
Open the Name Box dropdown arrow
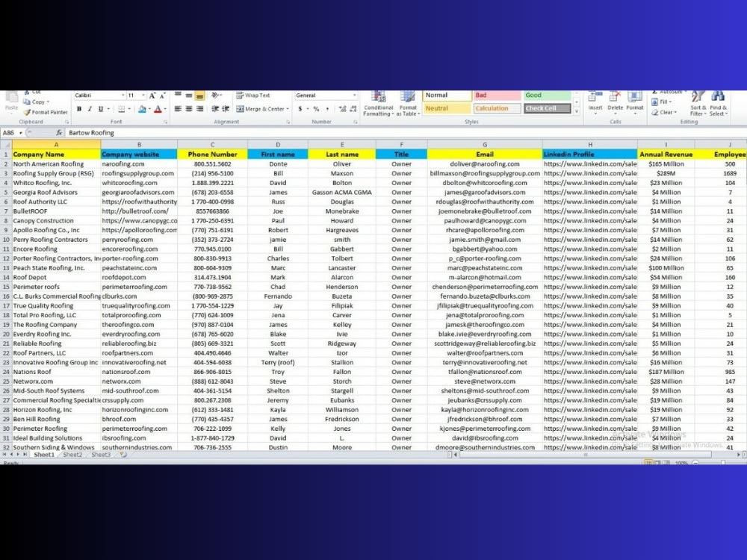(x=21, y=133)
